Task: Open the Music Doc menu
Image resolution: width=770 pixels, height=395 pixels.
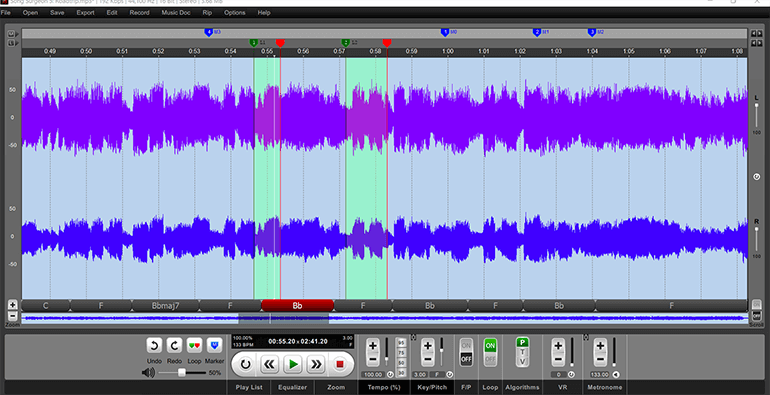Action: point(176,13)
